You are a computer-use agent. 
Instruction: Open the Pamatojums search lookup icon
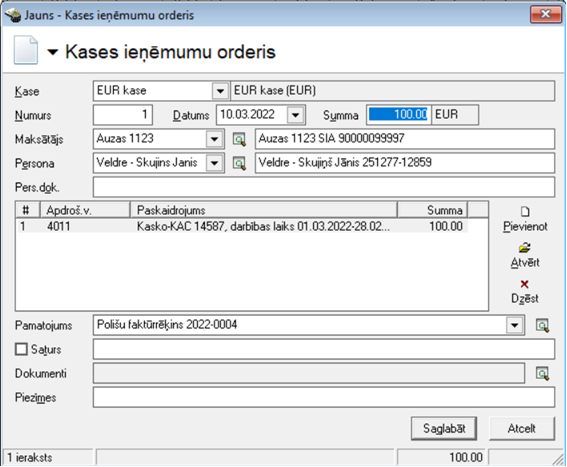pyautogui.click(x=542, y=326)
